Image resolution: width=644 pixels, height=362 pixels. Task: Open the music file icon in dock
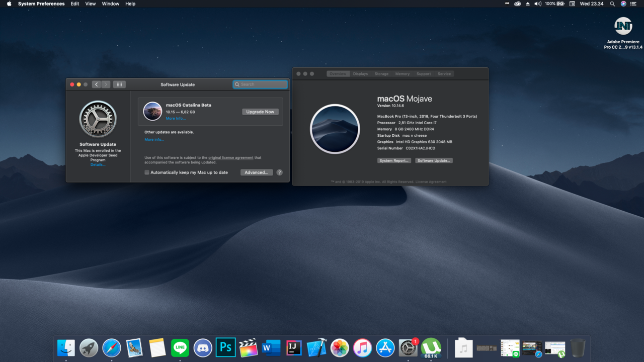click(x=463, y=347)
